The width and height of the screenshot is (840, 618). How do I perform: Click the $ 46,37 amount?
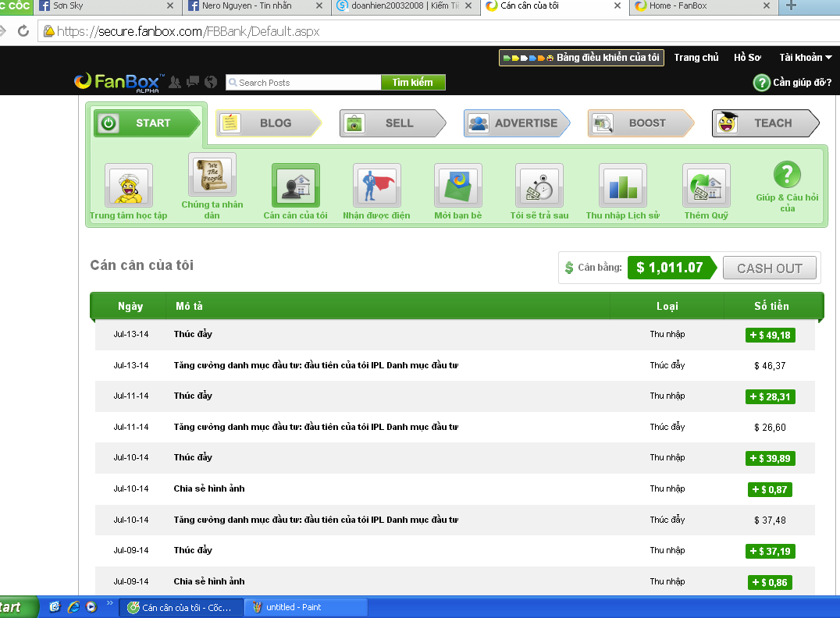[770, 366]
